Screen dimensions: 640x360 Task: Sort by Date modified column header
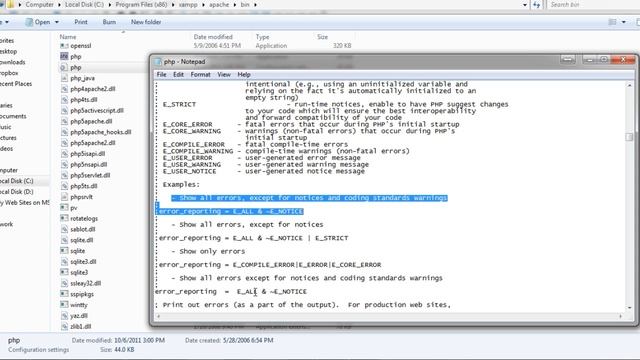click(213, 37)
